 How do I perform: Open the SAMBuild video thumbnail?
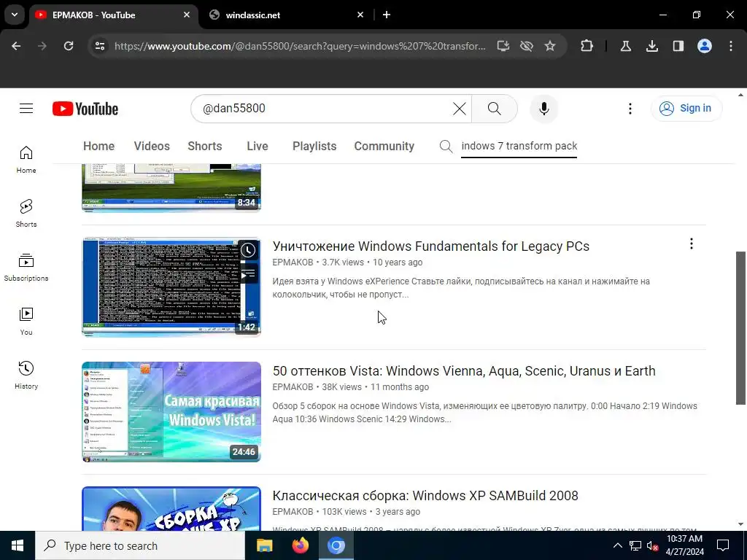coord(171,508)
